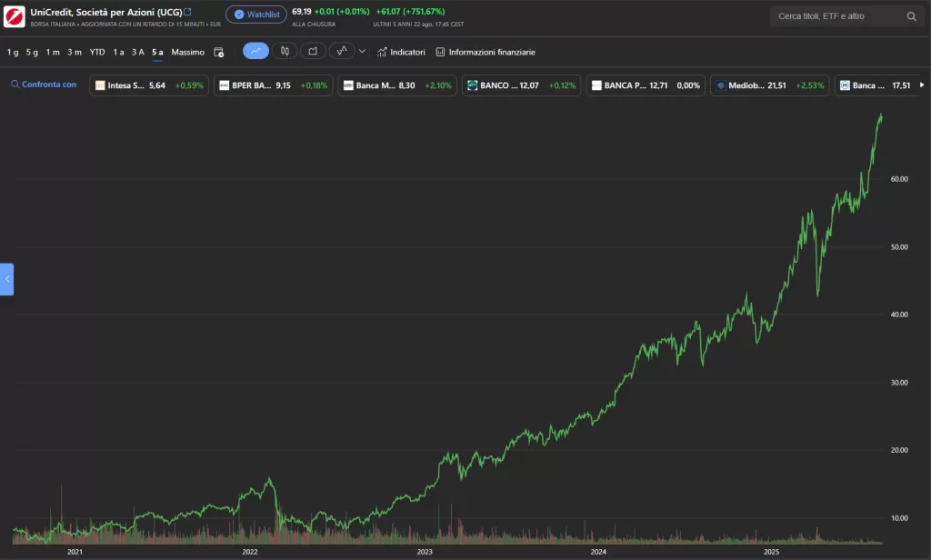Open the Indicatori panel
The width and height of the screenshot is (931, 560).
pos(401,52)
